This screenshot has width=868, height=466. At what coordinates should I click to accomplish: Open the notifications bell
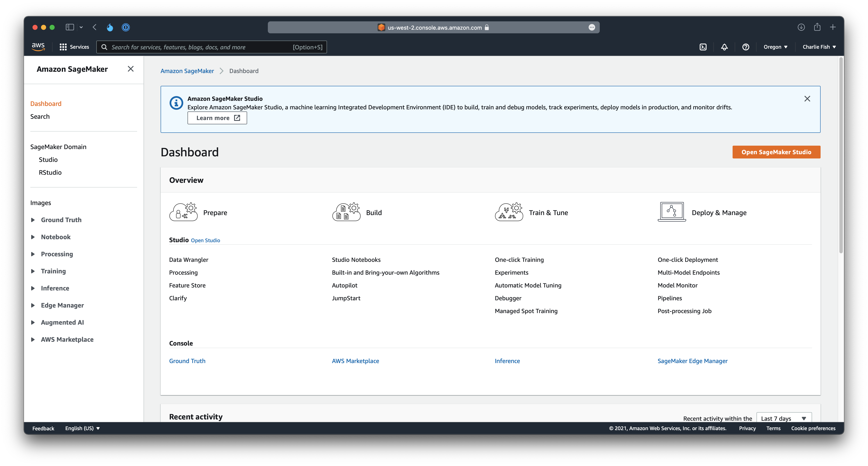pyautogui.click(x=724, y=47)
